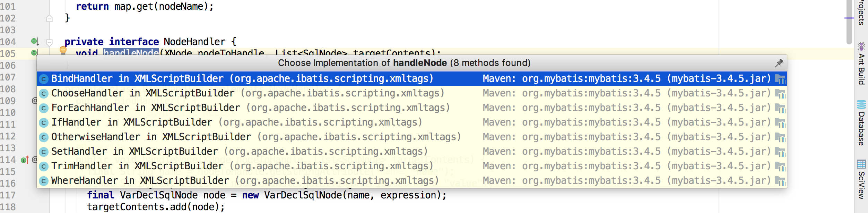868x213 pixels.
Task: Click Maven mybatis-3.4.5.jar location on IfHandler row
Action: click(627, 122)
